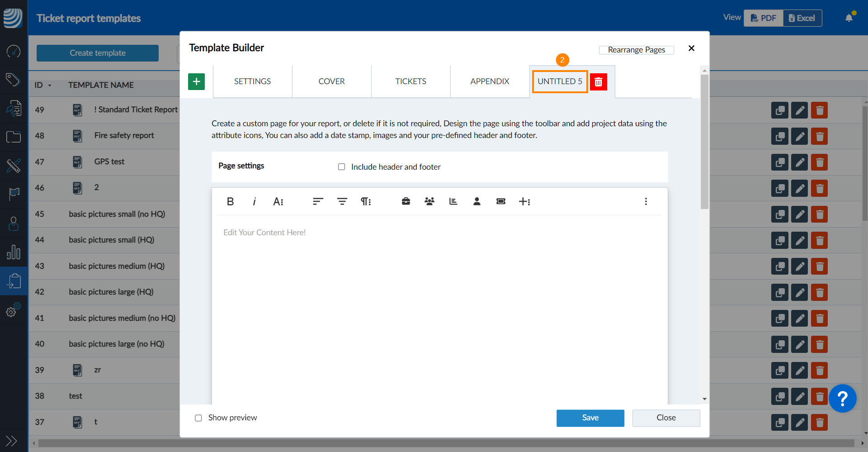Viewport: 868px width, 452px height.
Task: Click in the Edit Your Content Here area
Action: click(439, 294)
